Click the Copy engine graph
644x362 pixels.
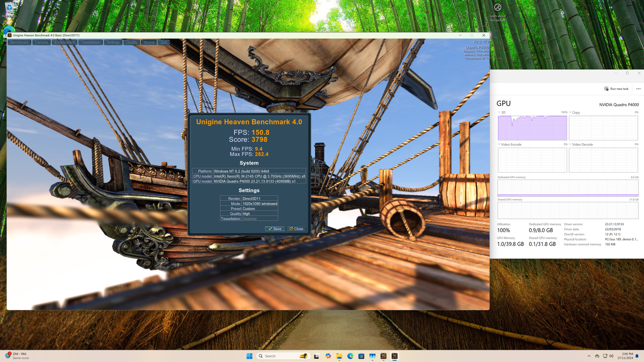[x=603, y=128]
